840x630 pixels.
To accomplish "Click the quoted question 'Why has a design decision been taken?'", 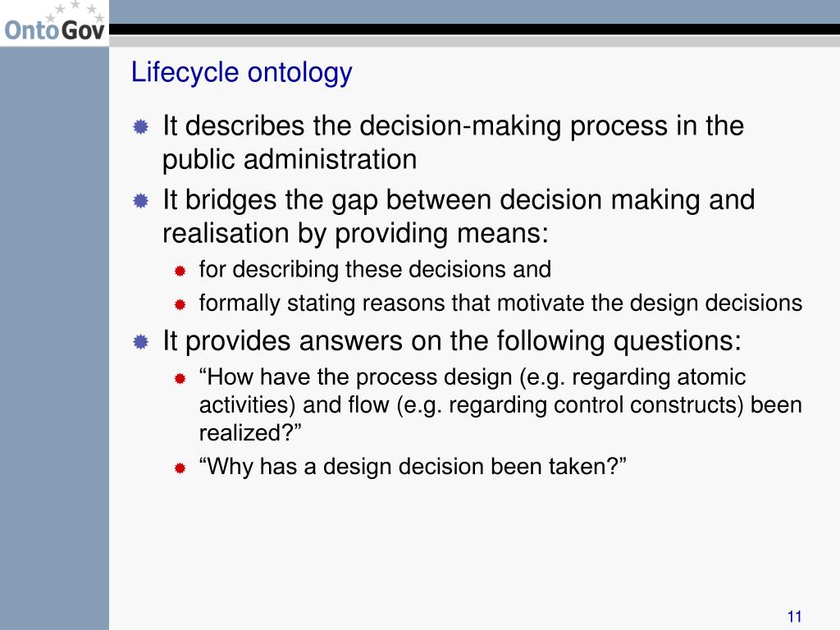I will point(413,467).
